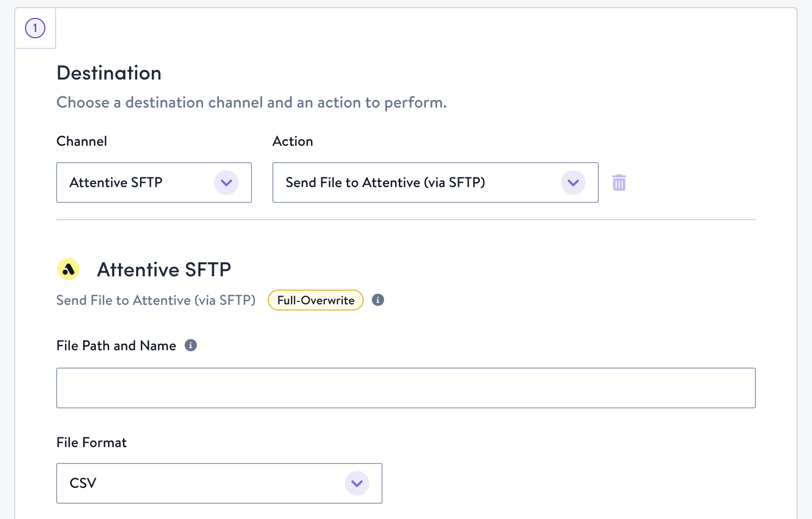Open the Action dropdown showing Send File to Attentive
The height and width of the screenshot is (519, 812).
[x=436, y=183]
